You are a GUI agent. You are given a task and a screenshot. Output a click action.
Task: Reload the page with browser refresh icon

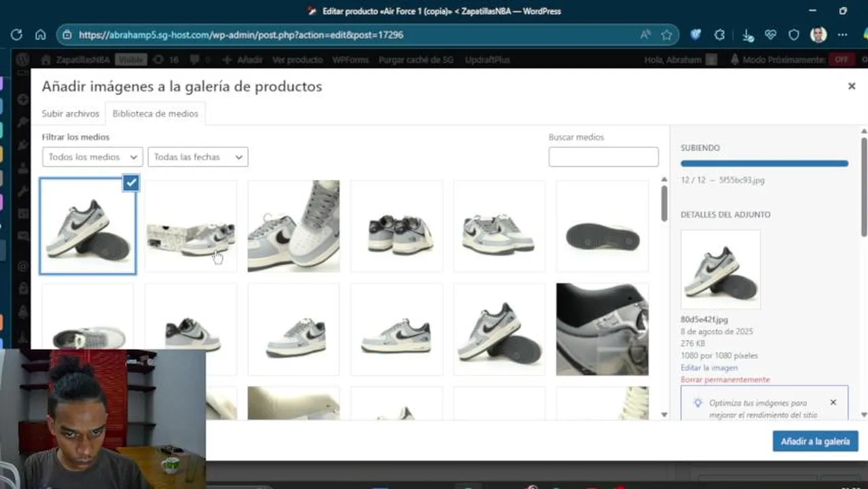pos(16,35)
